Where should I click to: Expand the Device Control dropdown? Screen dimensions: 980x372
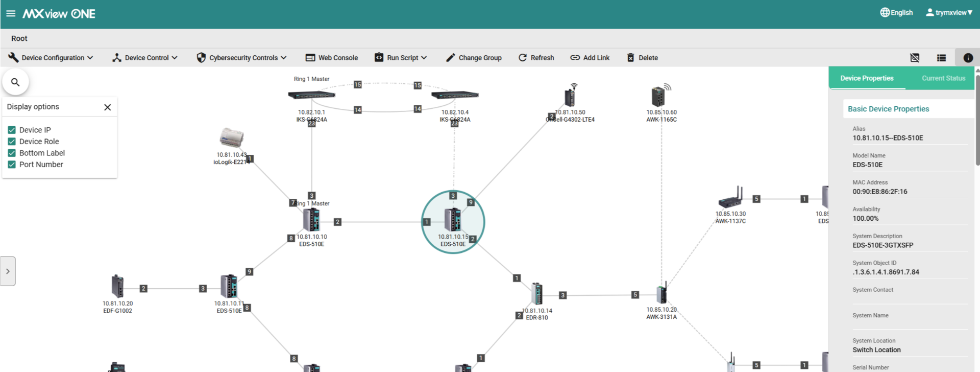pos(145,58)
